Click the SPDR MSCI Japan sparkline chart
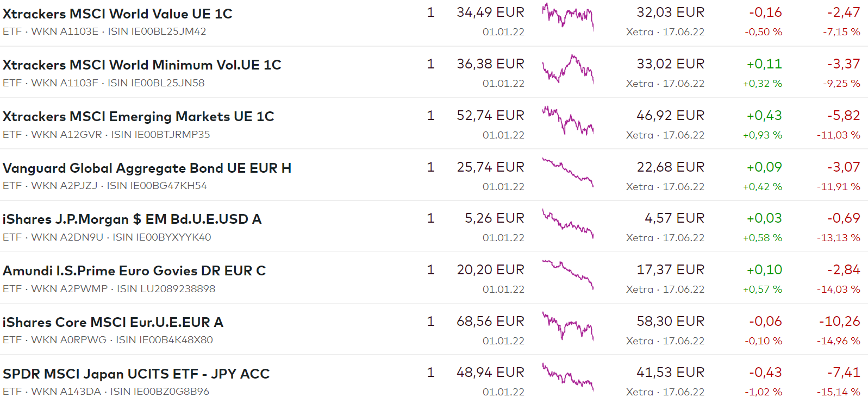The height and width of the screenshot is (403, 868). 568,377
